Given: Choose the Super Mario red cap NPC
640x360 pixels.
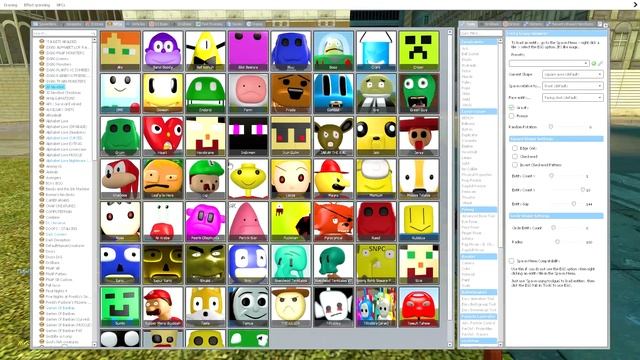Looking at the screenshot, I should coord(162,307).
